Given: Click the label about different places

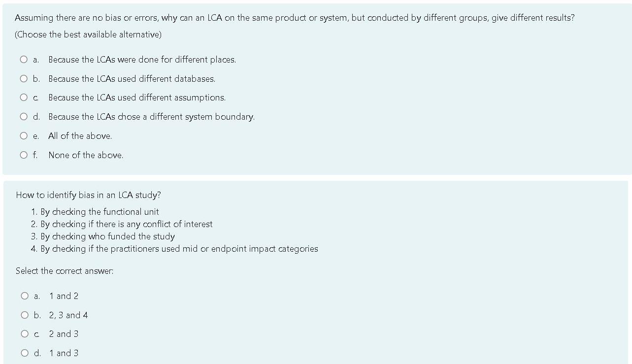Looking at the screenshot, I should [x=142, y=59].
